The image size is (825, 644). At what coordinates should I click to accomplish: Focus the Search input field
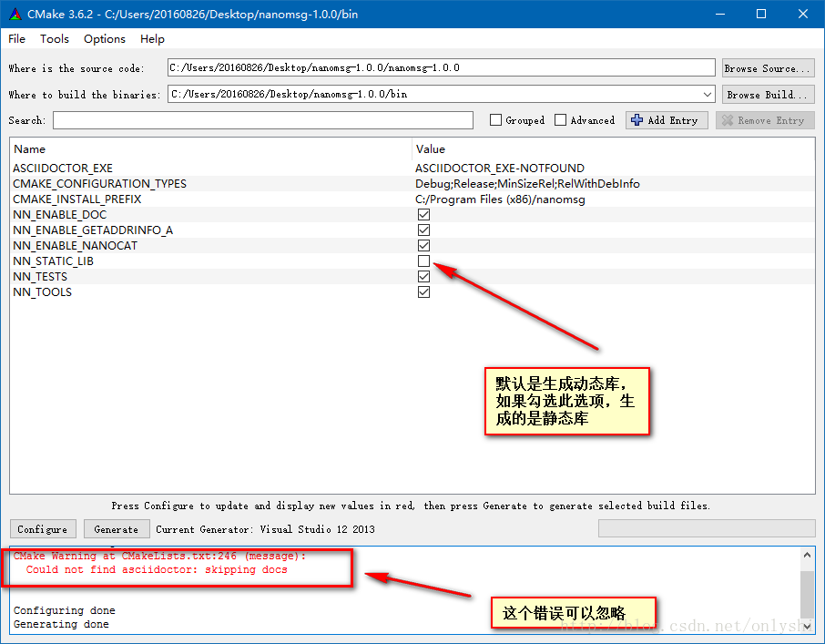(x=263, y=120)
